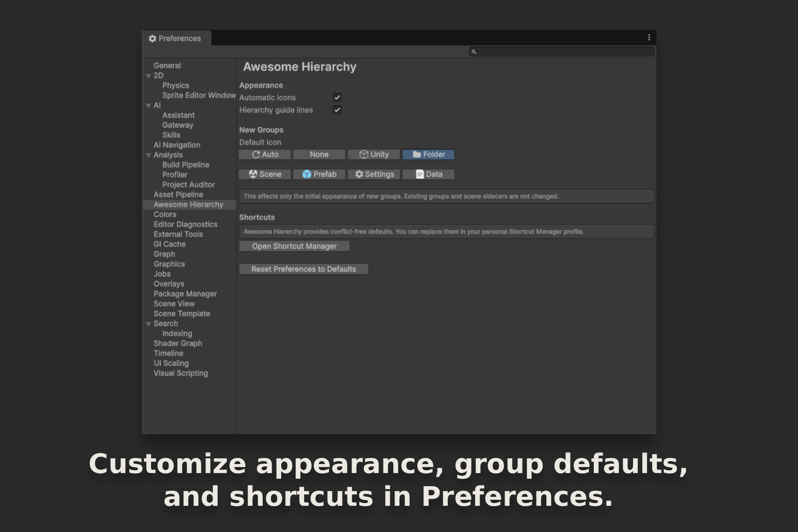
Task: Collapse the AI section arrow
Action: click(149, 106)
